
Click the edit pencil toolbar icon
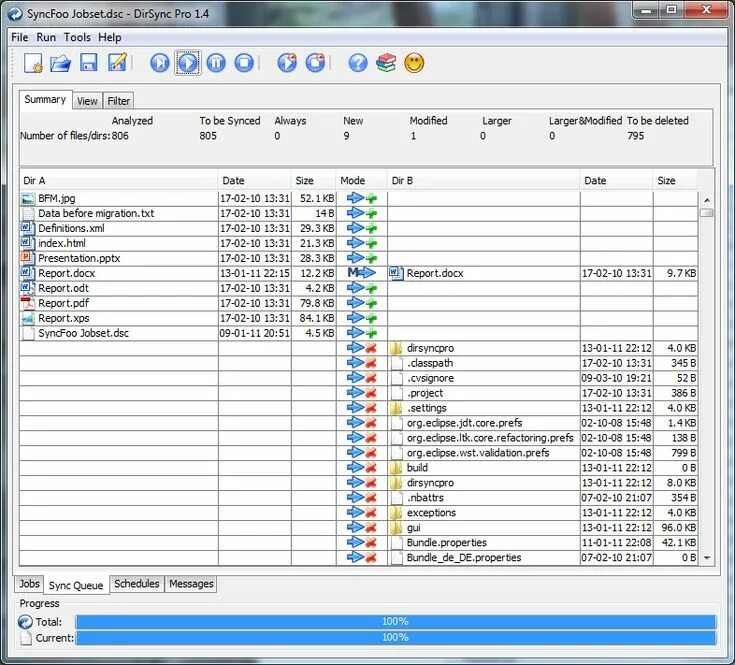117,62
